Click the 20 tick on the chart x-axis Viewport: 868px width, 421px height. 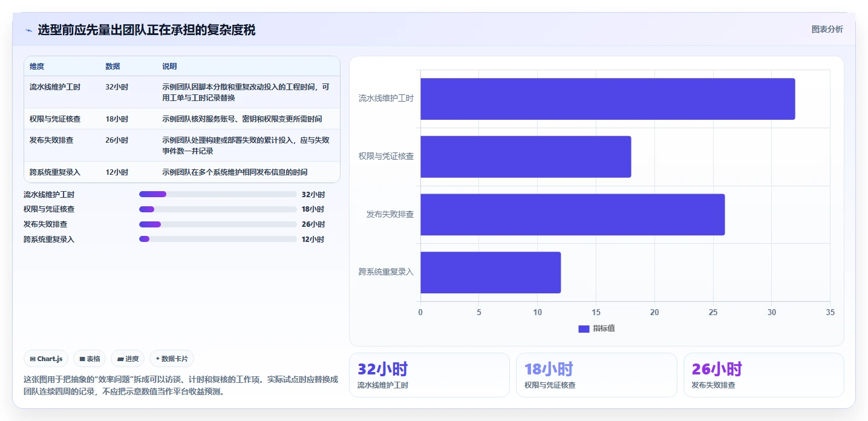tap(654, 312)
